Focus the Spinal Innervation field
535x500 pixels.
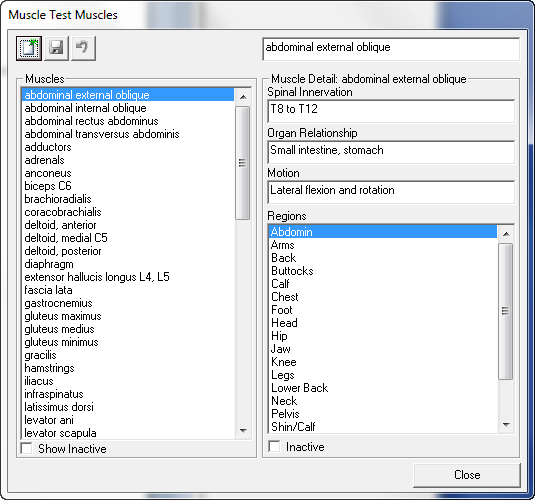pos(391,111)
